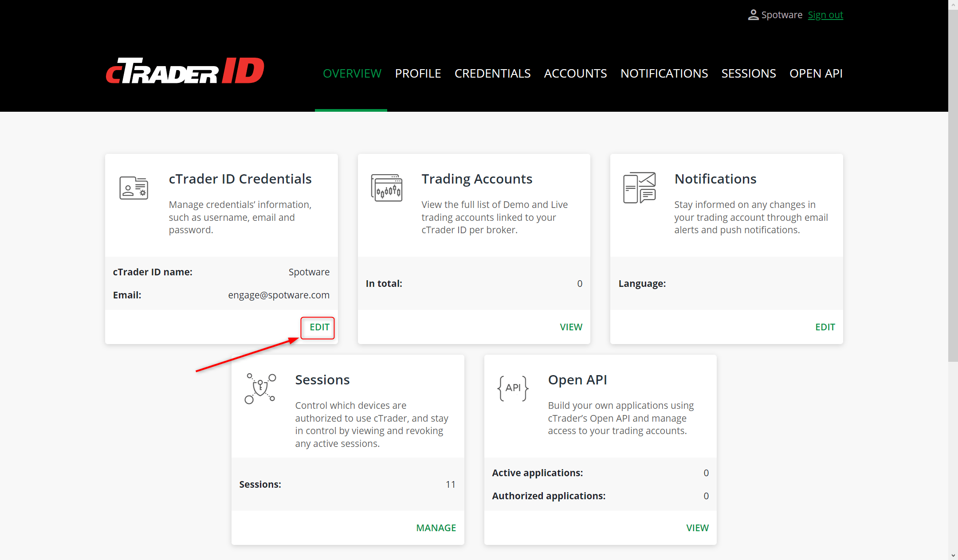Screen dimensions: 958x560
Task: Click the In total label
Action: pos(384,284)
